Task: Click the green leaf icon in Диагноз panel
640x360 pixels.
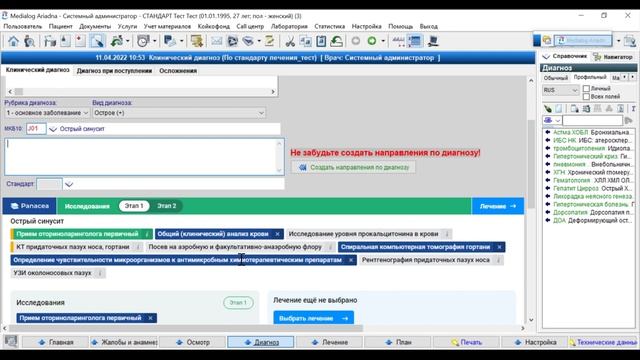Action: pyautogui.click(x=548, y=109)
